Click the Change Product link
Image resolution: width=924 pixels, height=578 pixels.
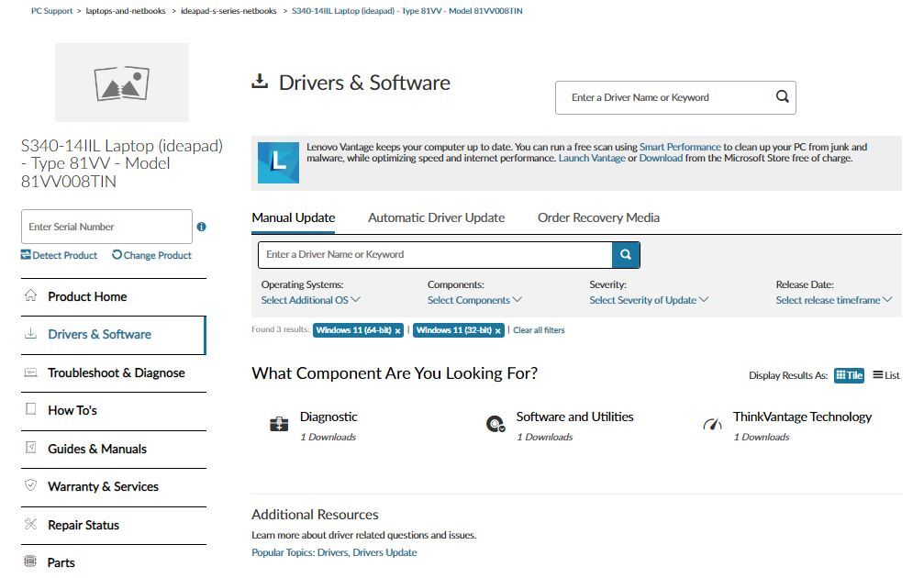click(152, 255)
